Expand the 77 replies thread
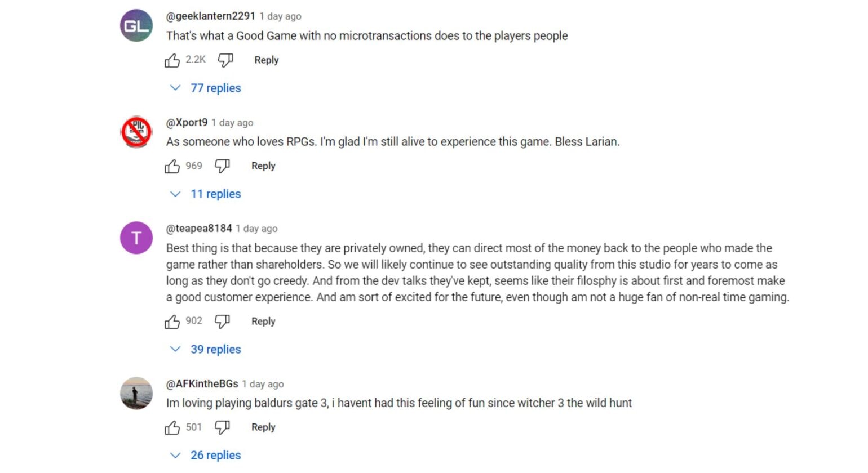Viewport: 868px width, 473px height. pyautogui.click(x=215, y=88)
